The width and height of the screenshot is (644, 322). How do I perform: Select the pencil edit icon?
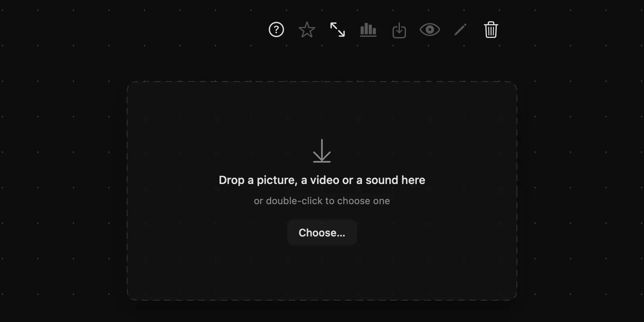[x=460, y=30]
